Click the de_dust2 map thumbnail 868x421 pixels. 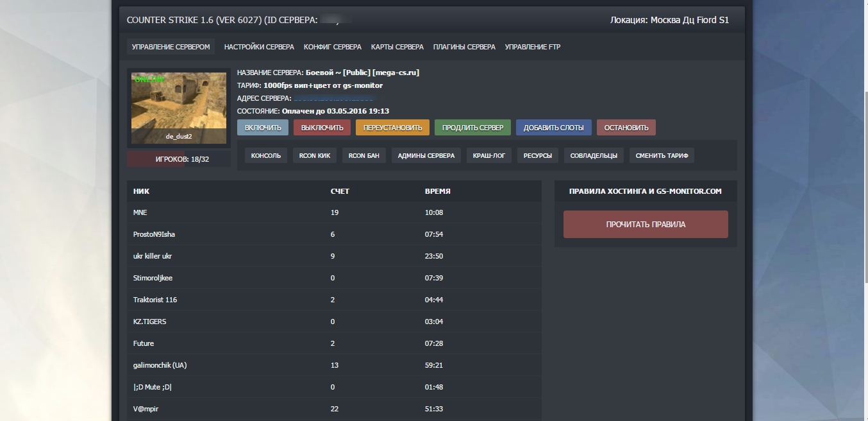[x=179, y=107]
